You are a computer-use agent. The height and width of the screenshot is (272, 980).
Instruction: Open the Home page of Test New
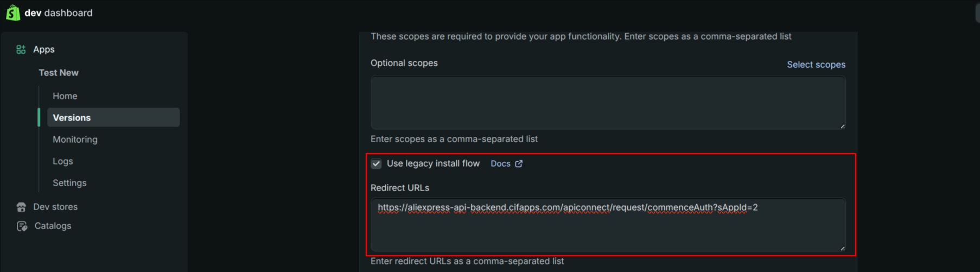pyautogui.click(x=65, y=96)
